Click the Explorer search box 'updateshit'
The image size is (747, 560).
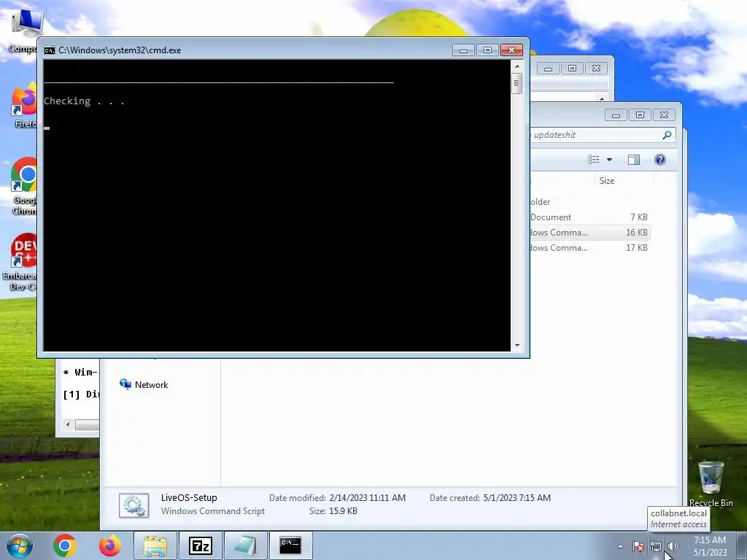tap(595, 135)
